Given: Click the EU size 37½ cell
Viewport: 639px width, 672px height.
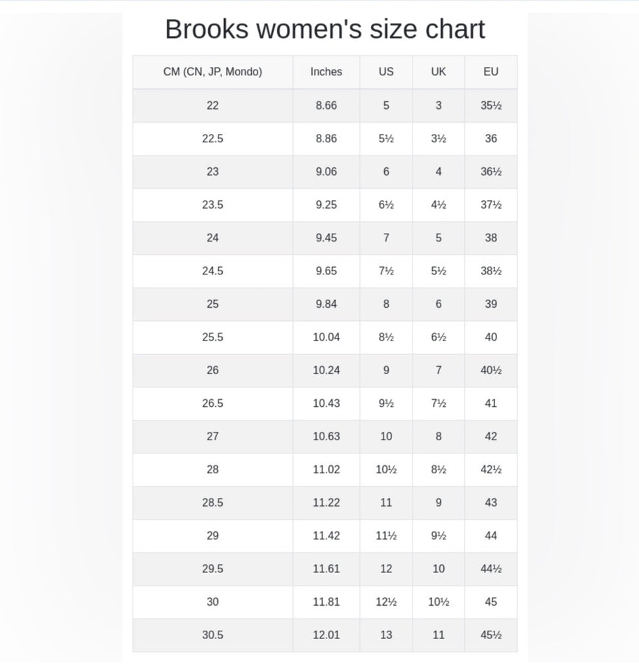Looking at the screenshot, I should (491, 205).
